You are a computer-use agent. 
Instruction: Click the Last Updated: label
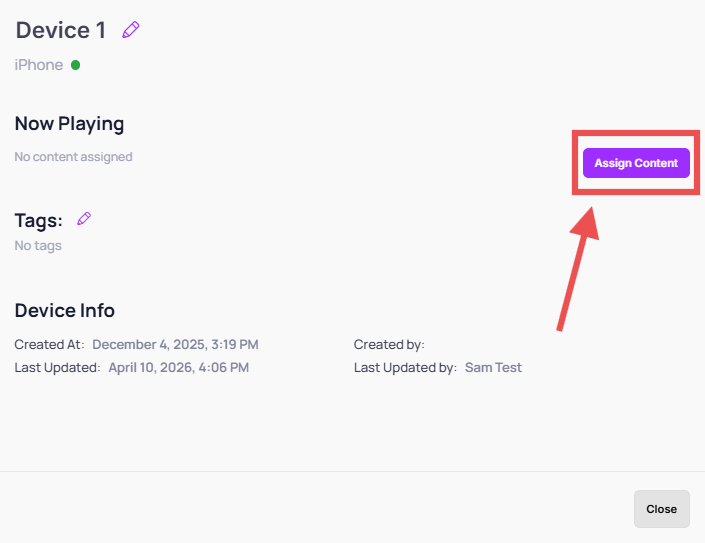click(58, 368)
